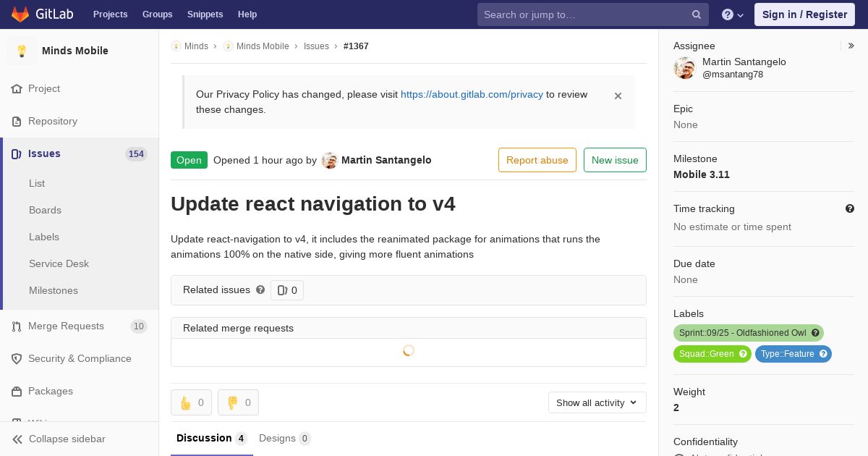This screenshot has height=456, width=868.
Task: Click the Minds Mobile lightbulb project avatar
Action: pos(22,51)
